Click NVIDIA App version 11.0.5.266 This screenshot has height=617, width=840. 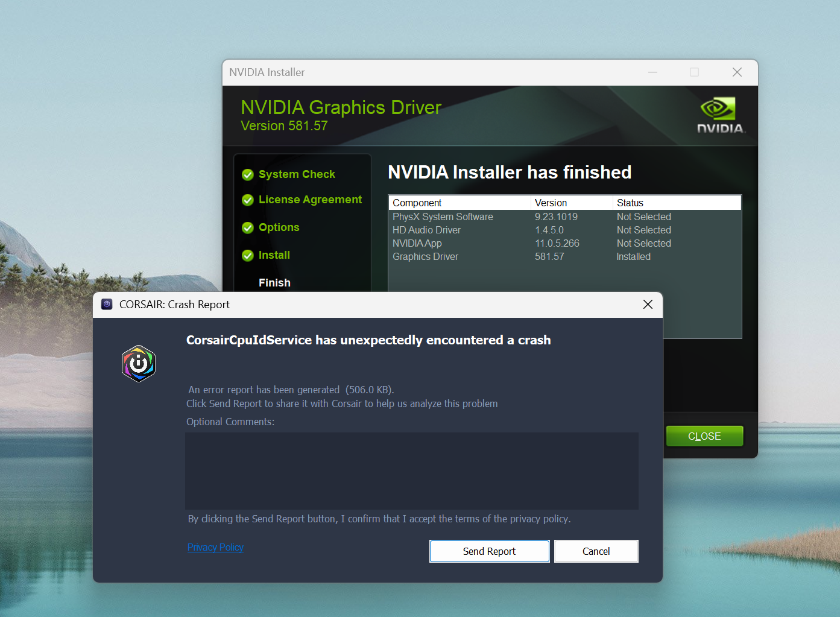(x=557, y=243)
